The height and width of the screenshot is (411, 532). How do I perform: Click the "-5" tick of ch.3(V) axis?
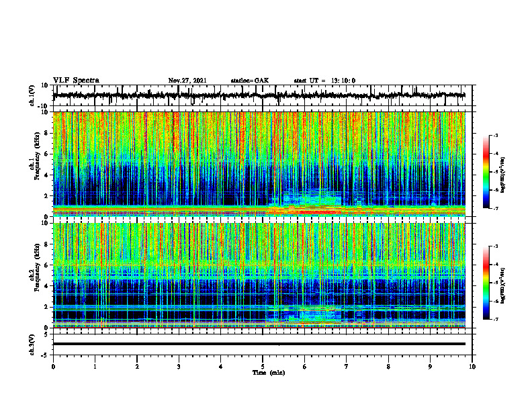point(46,355)
